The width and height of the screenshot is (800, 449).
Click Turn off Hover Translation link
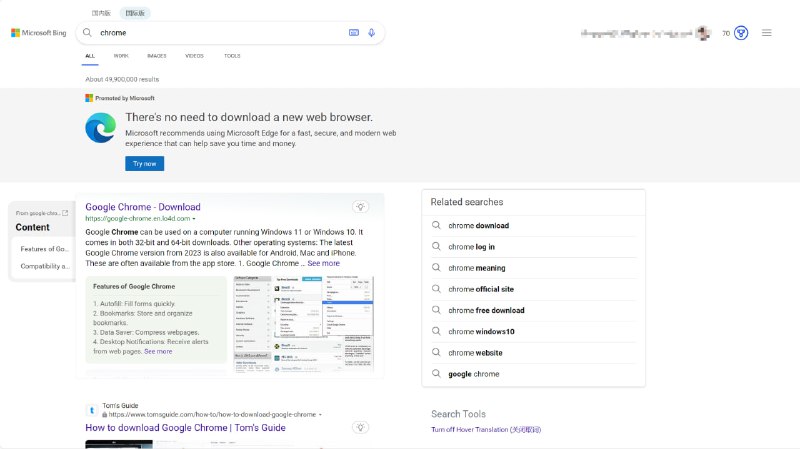(x=486, y=430)
